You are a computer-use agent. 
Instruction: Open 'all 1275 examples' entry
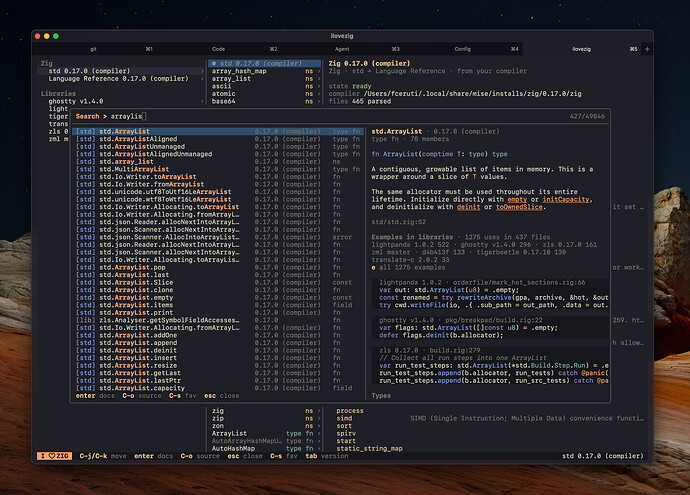pos(408,267)
